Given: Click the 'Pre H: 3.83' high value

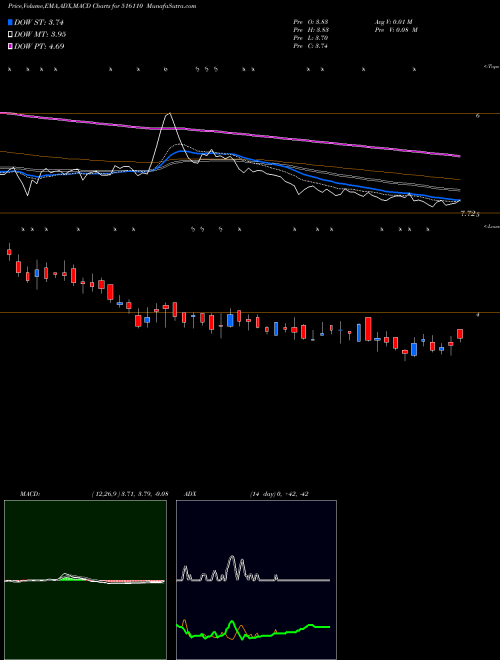Looking at the screenshot, I should (311, 30).
